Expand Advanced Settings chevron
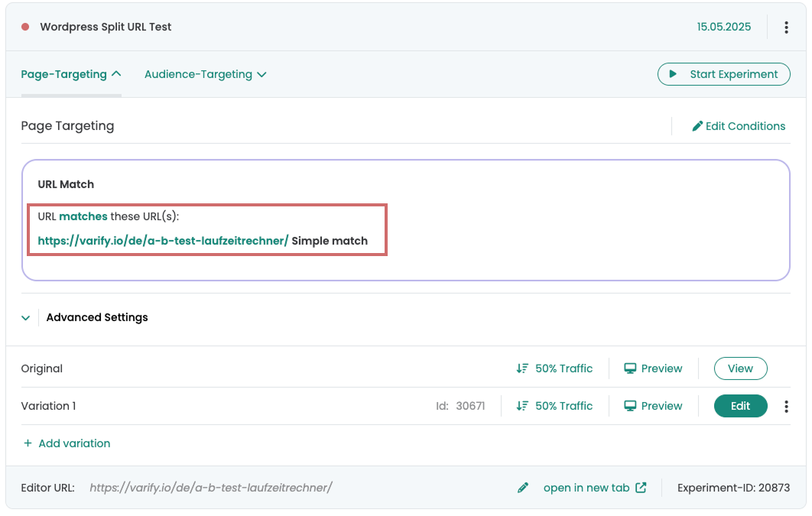Image resolution: width=812 pixels, height=516 pixels. [x=25, y=318]
